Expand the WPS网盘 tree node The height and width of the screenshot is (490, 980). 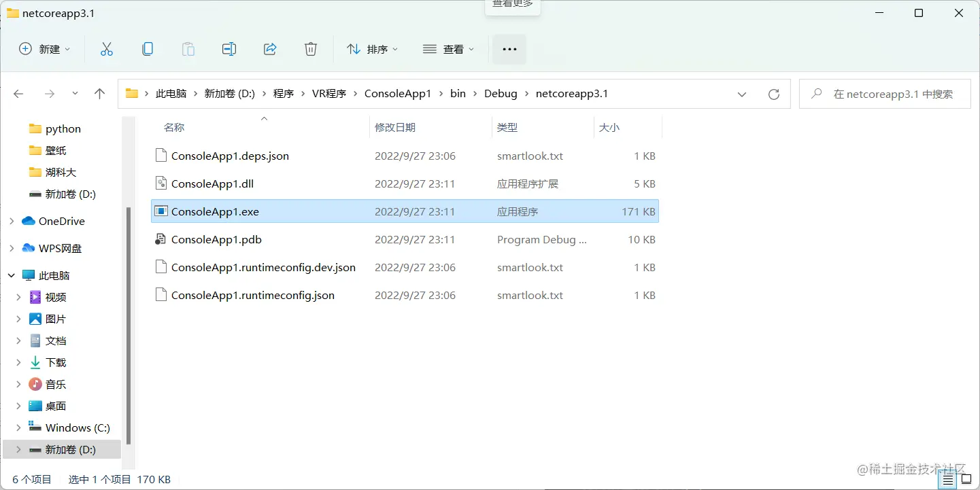(12, 248)
